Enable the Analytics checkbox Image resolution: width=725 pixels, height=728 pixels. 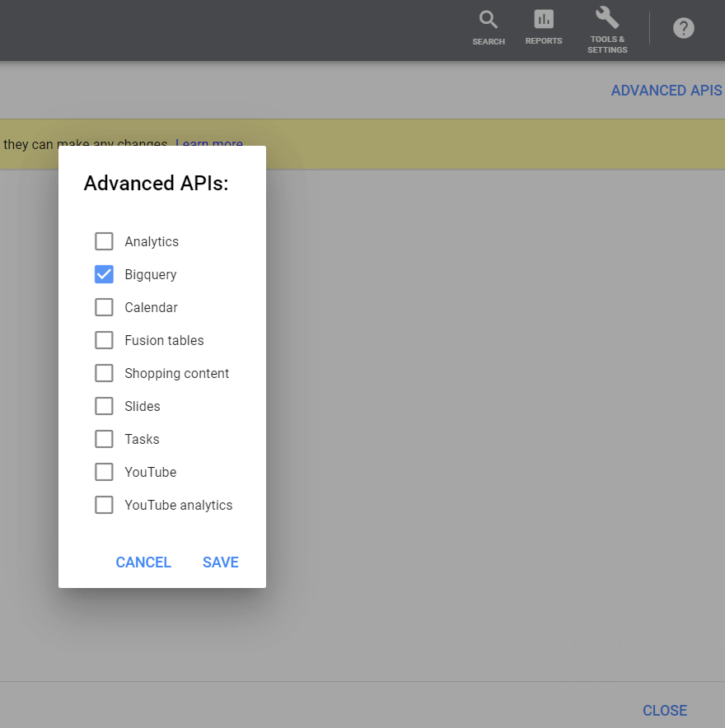pyautogui.click(x=104, y=241)
